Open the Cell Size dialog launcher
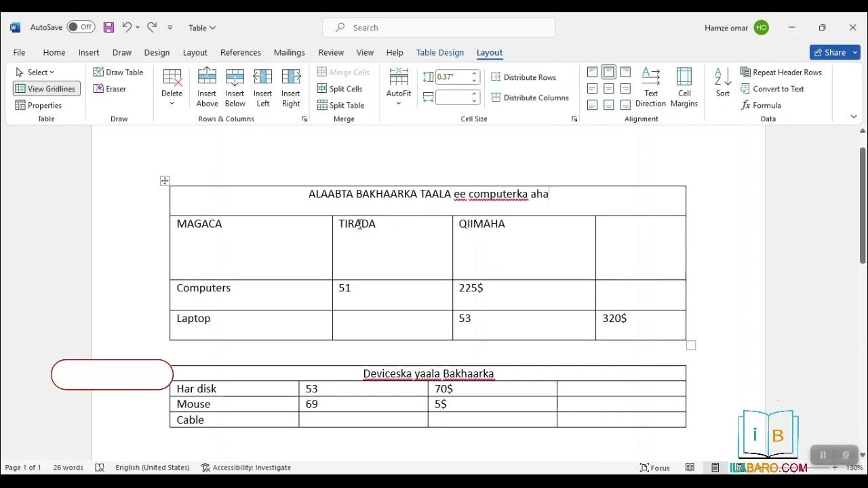This screenshot has width=868, height=488. (x=574, y=119)
